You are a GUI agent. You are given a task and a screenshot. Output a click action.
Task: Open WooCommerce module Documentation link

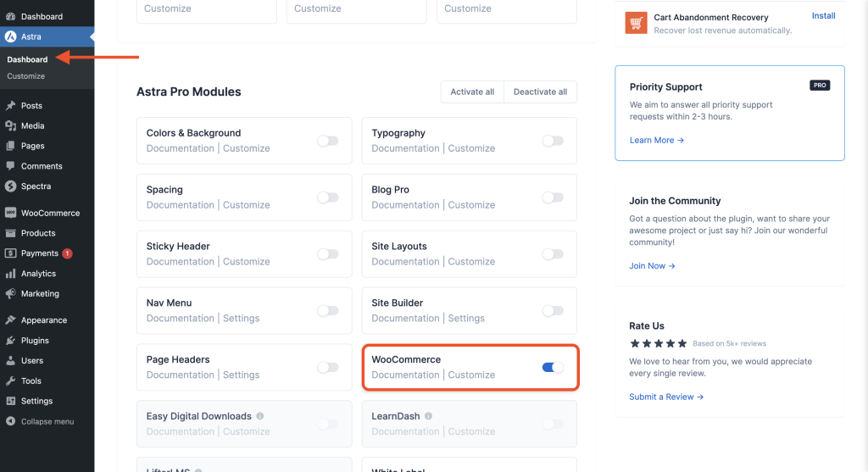tap(405, 375)
